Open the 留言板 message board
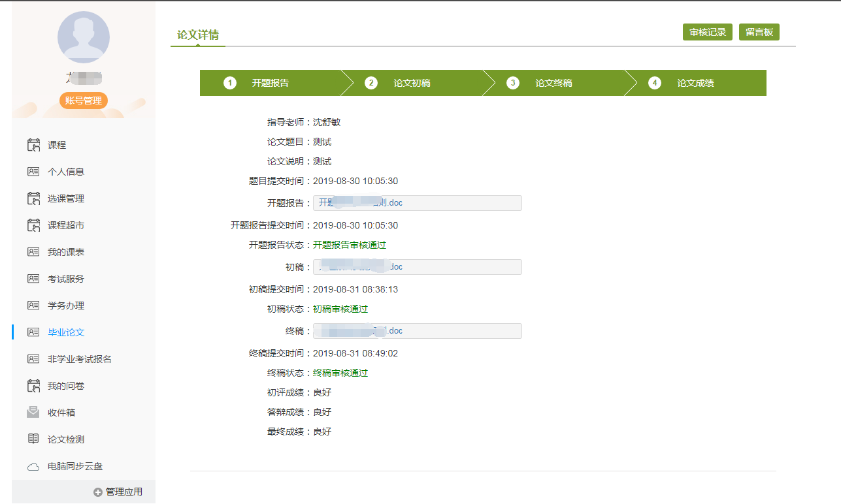The width and height of the screenshot is (841, 504). [759, 32]
